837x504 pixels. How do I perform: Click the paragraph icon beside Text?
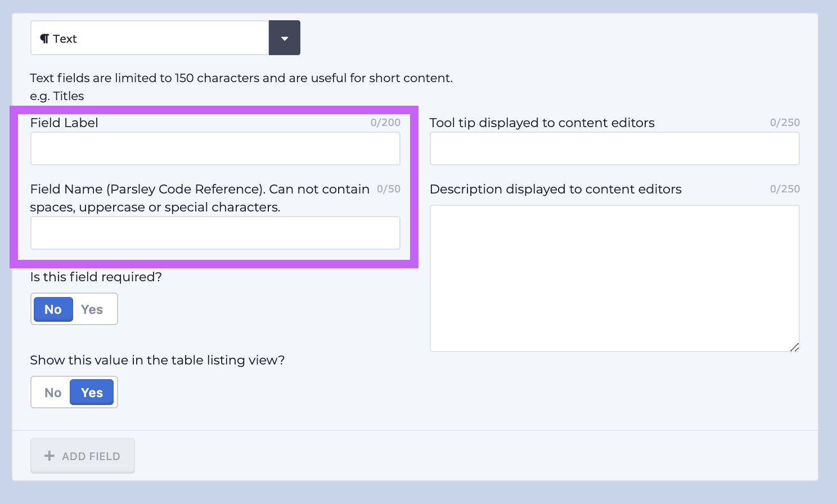(44, 39)
